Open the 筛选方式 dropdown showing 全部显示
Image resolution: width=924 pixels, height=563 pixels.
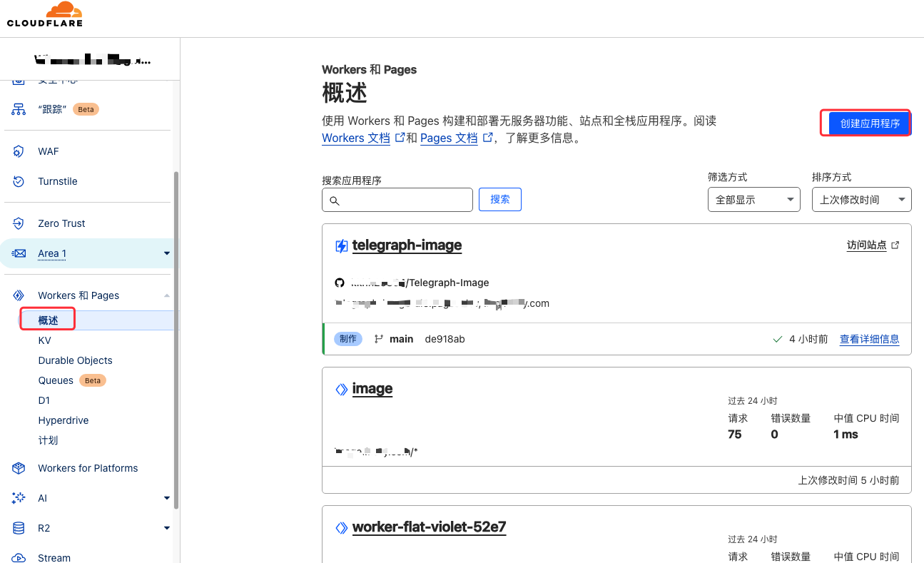(x=754, y=200)
